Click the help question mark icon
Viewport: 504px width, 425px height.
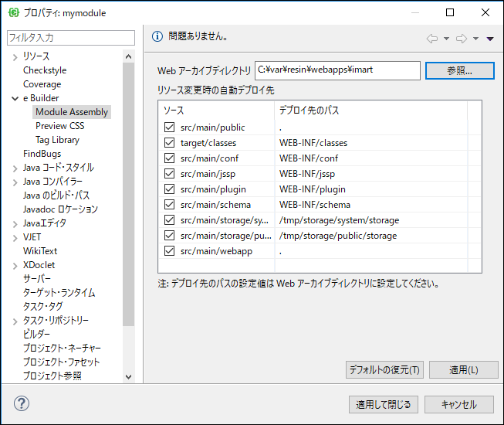coord(22,403)
